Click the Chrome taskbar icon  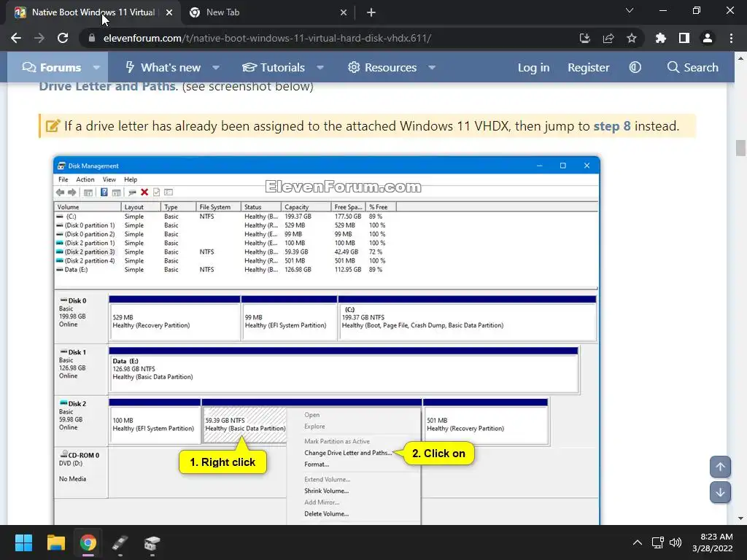point(88,542)
